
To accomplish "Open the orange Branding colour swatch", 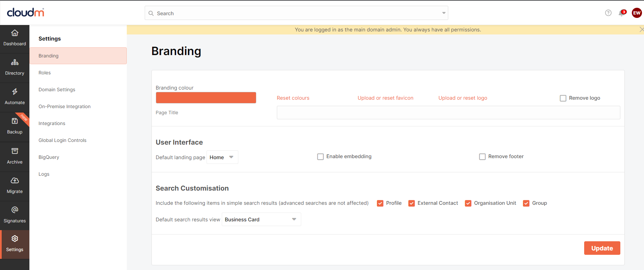I will [x=206, y=98].
